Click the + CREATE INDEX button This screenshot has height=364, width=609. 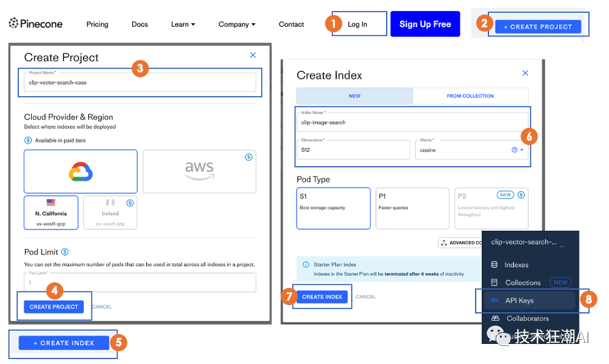tap(64, 343)
